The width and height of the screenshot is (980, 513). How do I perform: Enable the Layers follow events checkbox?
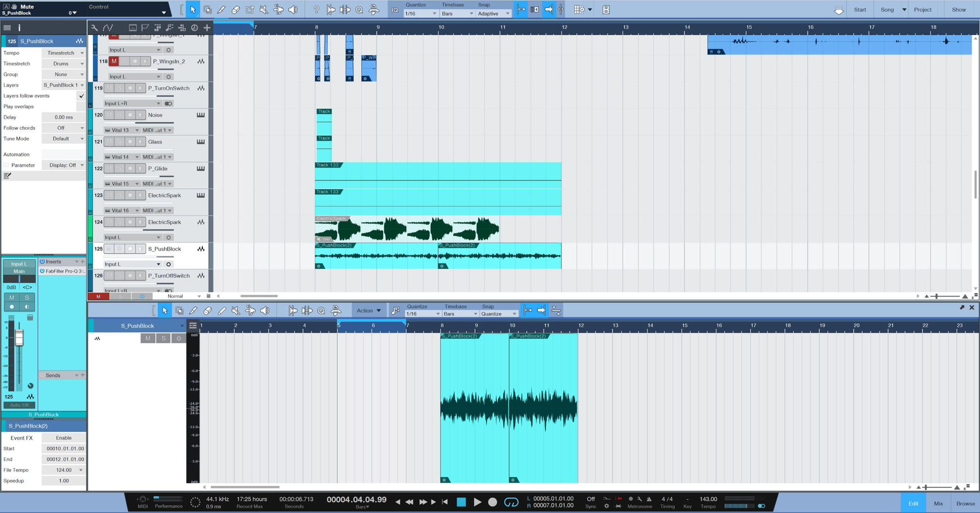(x=81, y=96)
